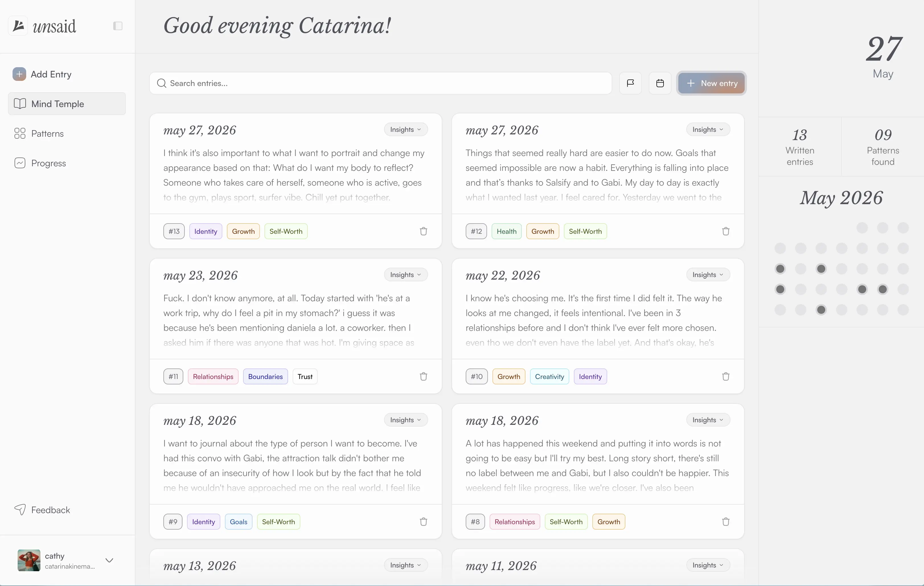
Task: Open the cathy account menu chevron
Action: point(109,560)
